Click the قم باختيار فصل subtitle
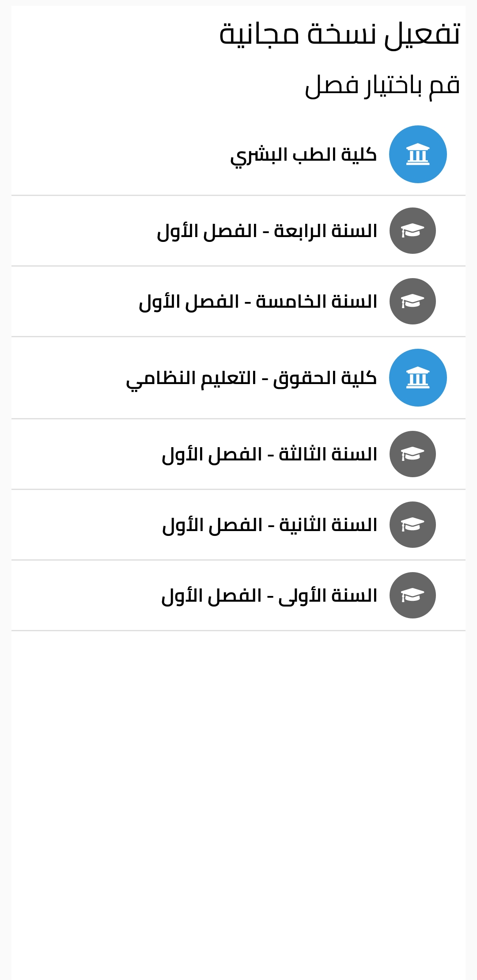The width and height of the screenshot is (477, 980). tap(382, 86)
